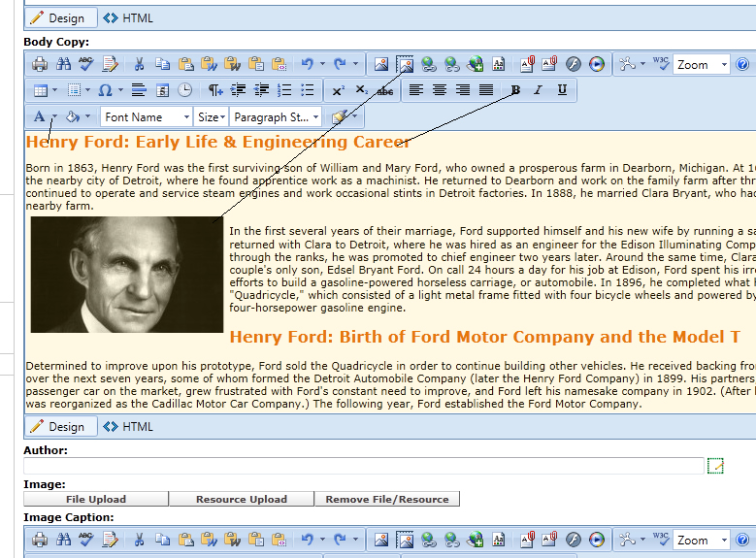This screenshot has height=558, width=756.
Task: Select Design tab below Henry Ford text
Action: [58, 426]
